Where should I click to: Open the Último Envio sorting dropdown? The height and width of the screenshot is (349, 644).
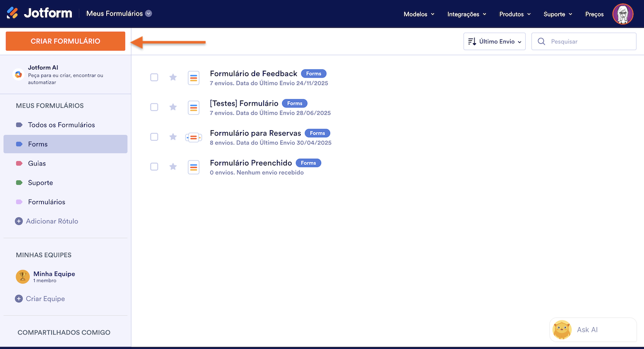[494, 41]
